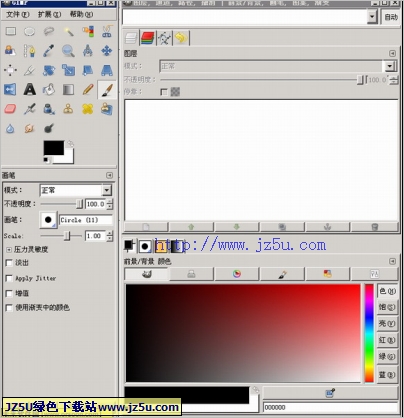Choose the 红(R) red radio button
Screen dimensions: 404x418
pos(387,340)
